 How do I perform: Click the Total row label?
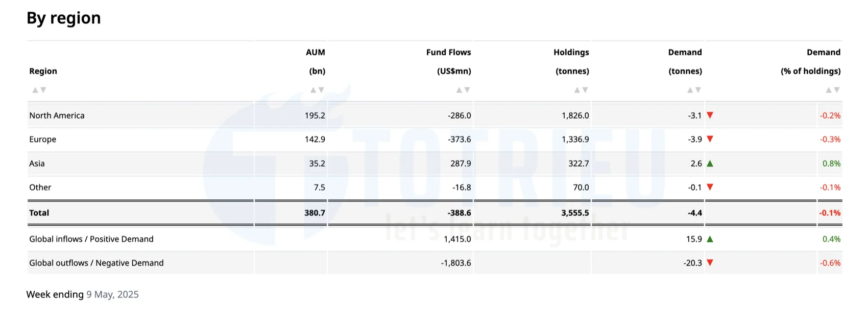(x=39, y=213)
